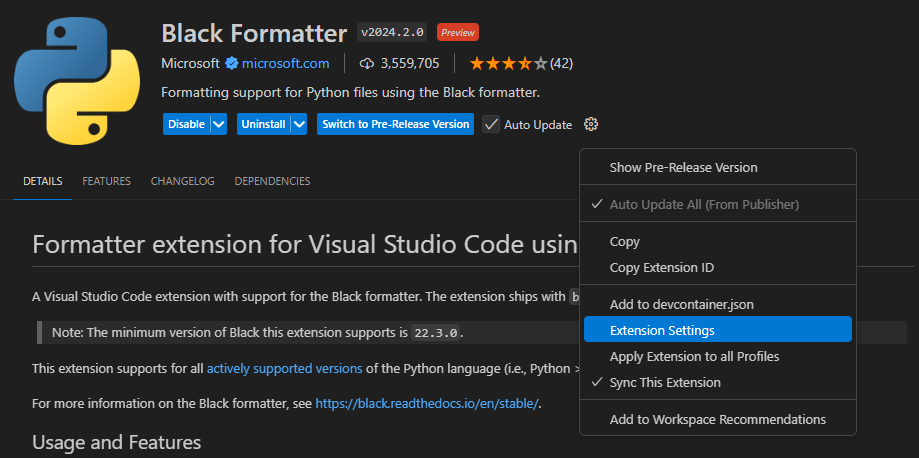The height and width of the screenshot is (458, 919).
Task: Click the 3,559,705 install count
Action: click(410, 63)
